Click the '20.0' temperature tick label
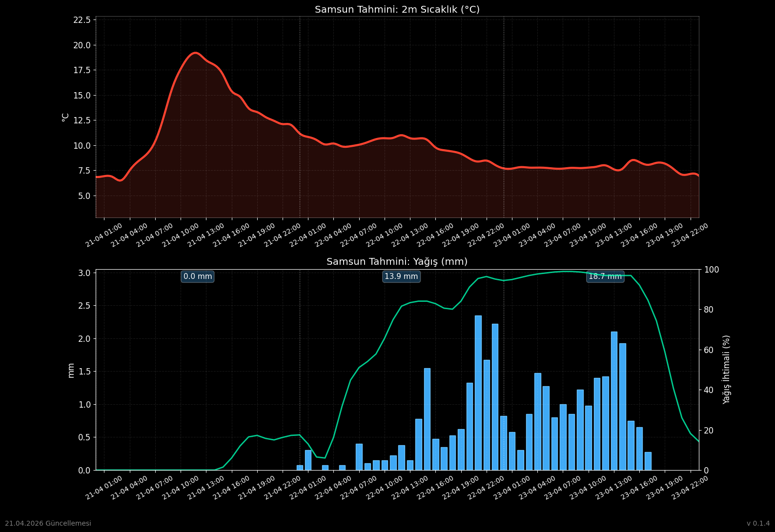Screen dimensions: 775x532 82,45
